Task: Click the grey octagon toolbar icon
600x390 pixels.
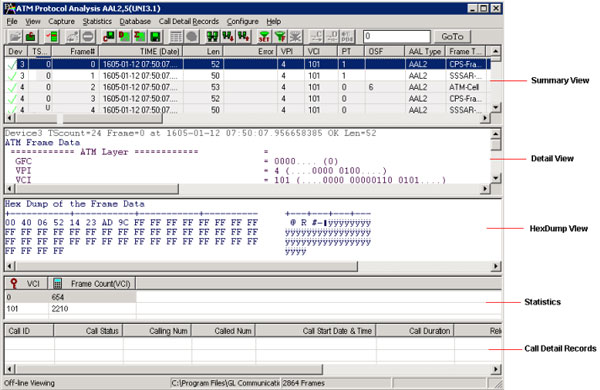Action: coord(191,37)
